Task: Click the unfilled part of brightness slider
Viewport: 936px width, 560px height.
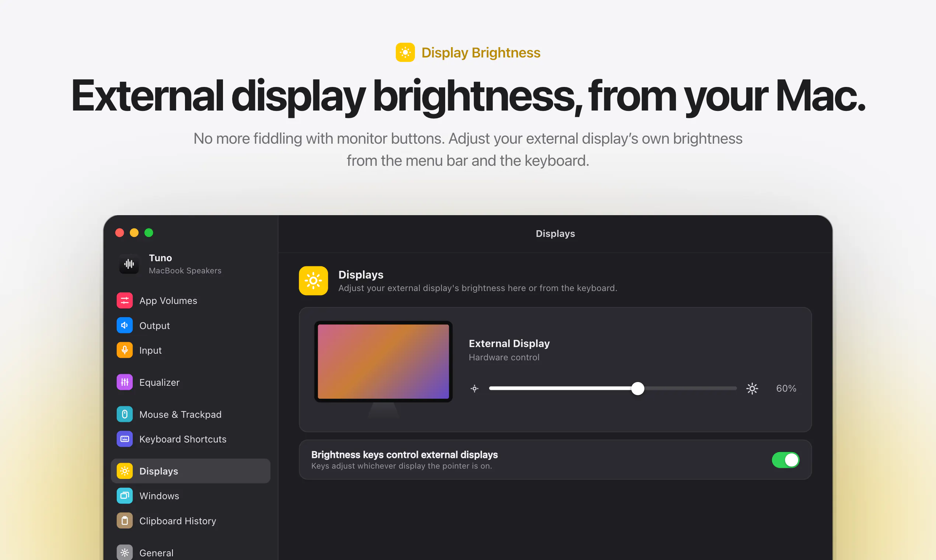Action: [x=690, y=388]
